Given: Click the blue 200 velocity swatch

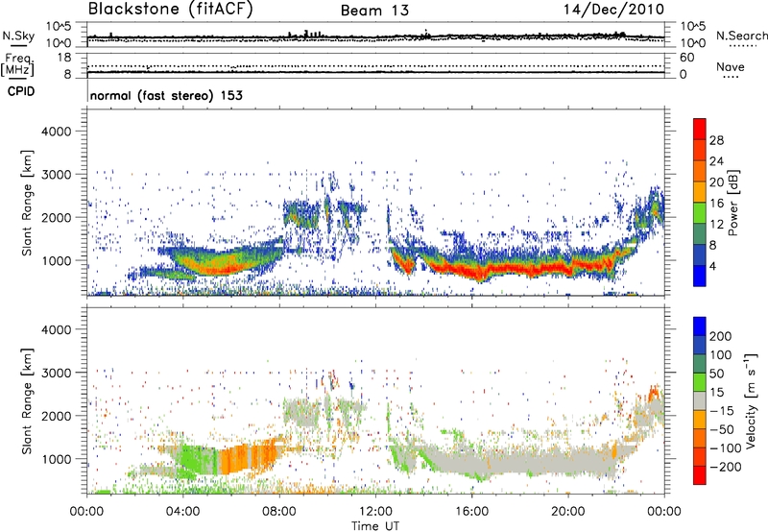Looking at the screenshot, I should click(x=700, y=326).
